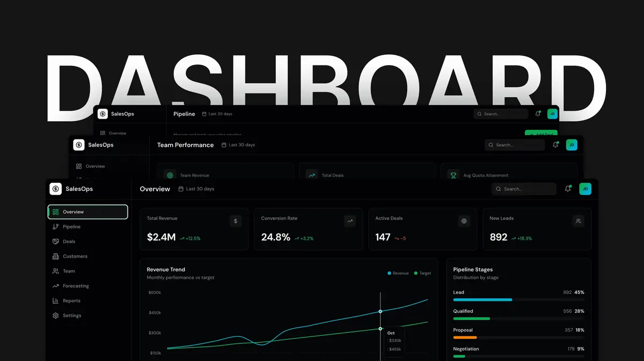
Task: Click SalesOps logo in Team Performance window
Action: (79, 145)
